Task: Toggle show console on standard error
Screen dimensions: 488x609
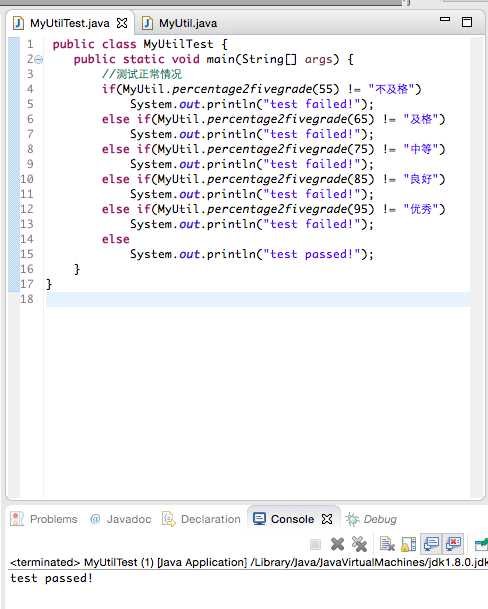Action: (x=453, y=544)
